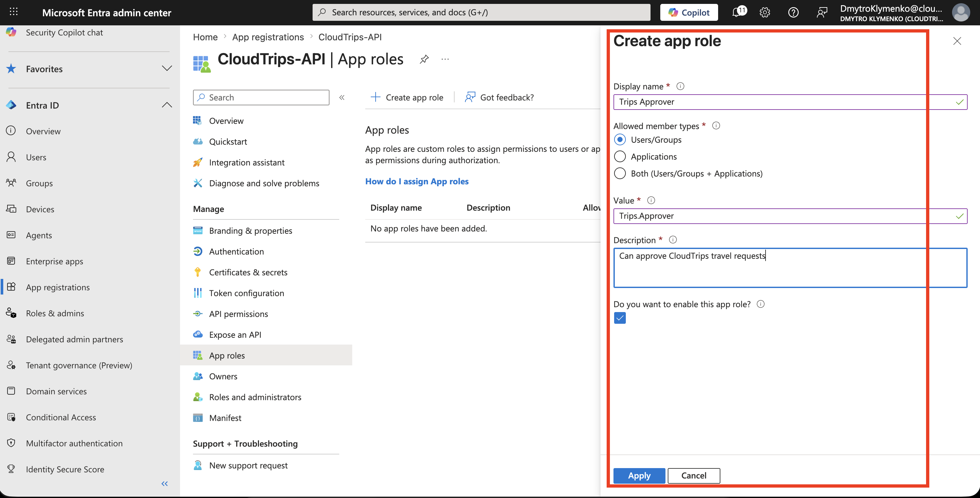The image size is (980, 498).
Task: Open Tenant governance (Preview)
Action: 79,365
